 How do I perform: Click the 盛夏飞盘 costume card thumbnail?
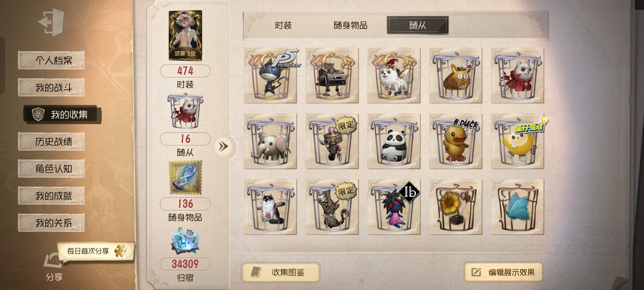(185, 35)
